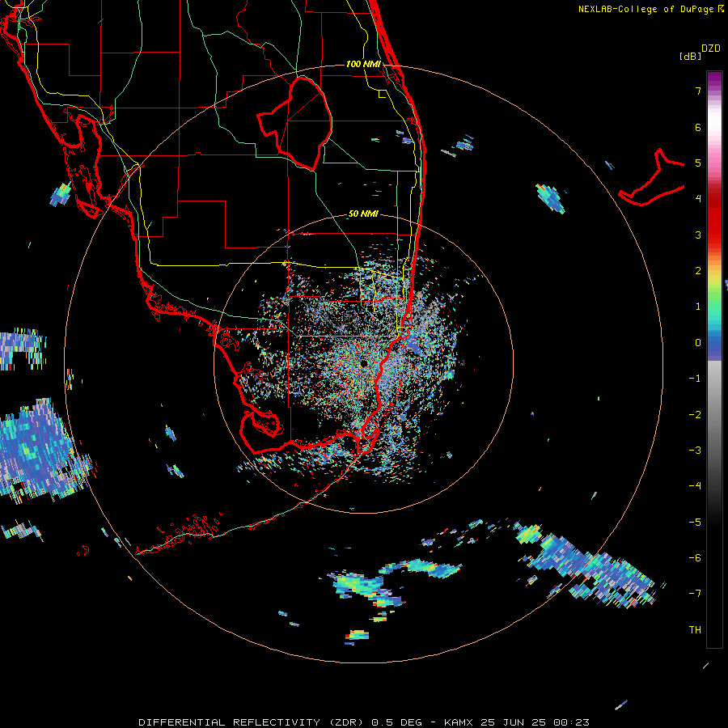Click the 0.5 DEG elevation text

click(397, 722)
